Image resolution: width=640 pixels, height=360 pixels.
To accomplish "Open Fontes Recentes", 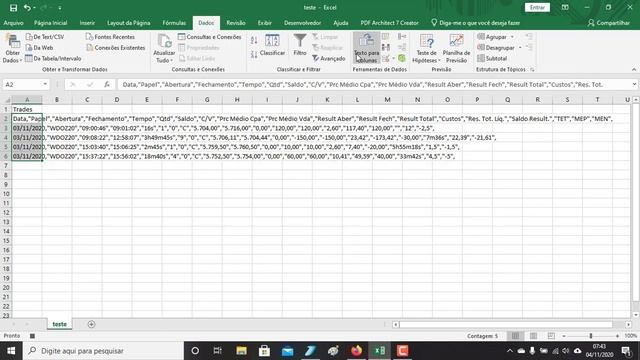I will (110, 37).
